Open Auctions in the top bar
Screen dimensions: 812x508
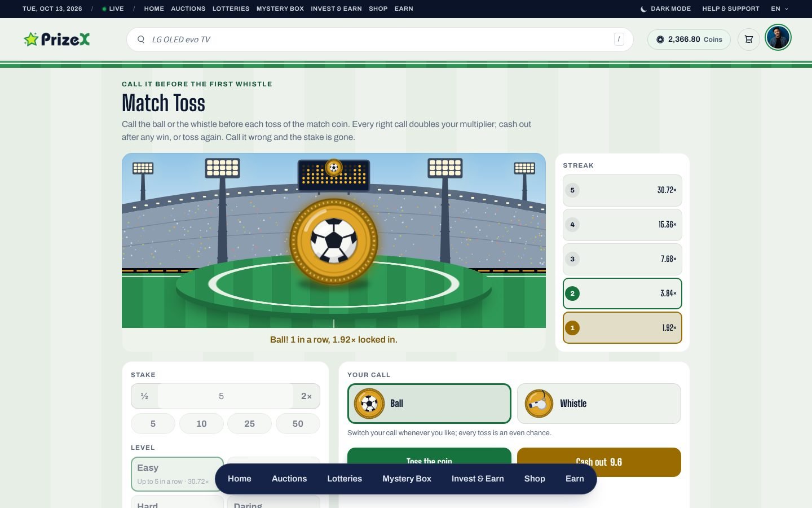pos(188,9)
